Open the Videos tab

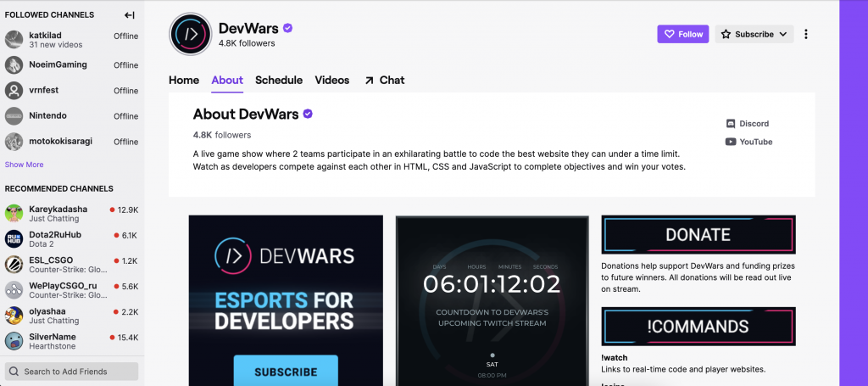coord(332,81)
